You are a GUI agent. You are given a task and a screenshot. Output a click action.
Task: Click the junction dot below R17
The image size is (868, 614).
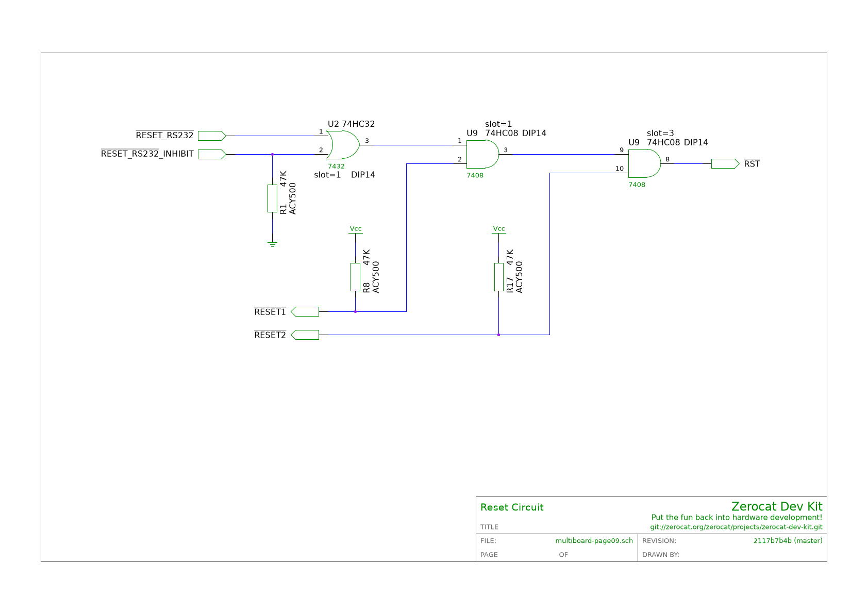click(498, 335)
